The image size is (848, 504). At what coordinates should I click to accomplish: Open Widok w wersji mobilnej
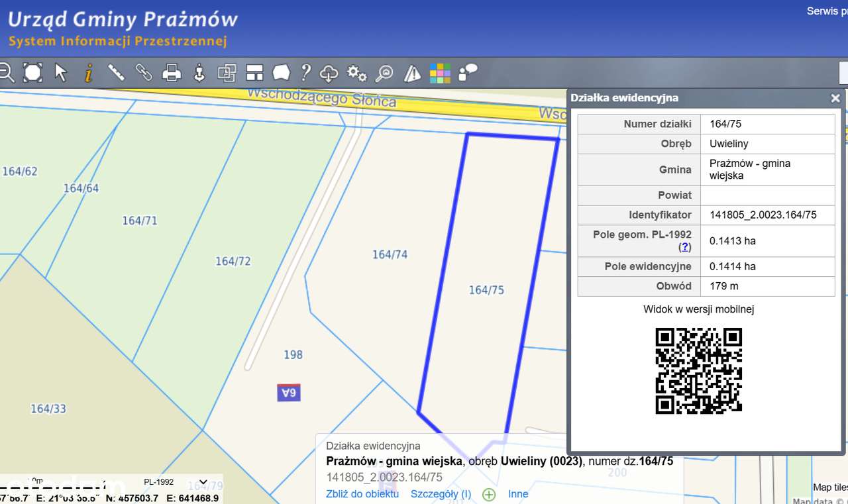(700, 309)
